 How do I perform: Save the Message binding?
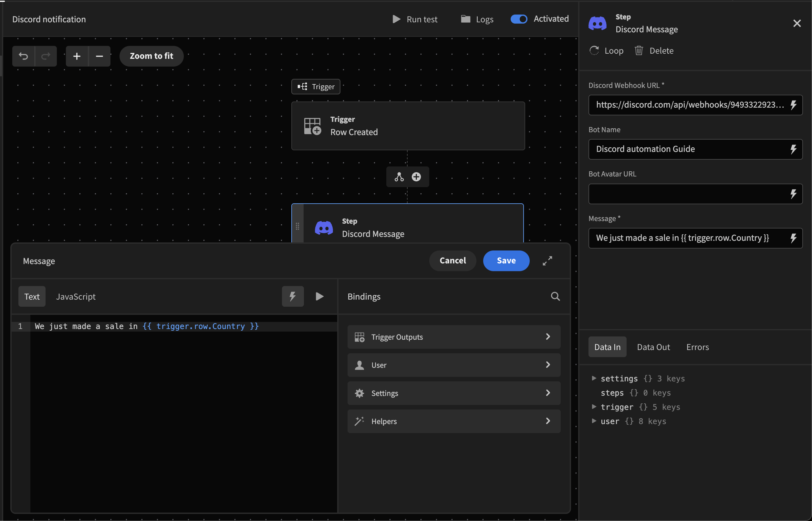click(x=506, y=261)
